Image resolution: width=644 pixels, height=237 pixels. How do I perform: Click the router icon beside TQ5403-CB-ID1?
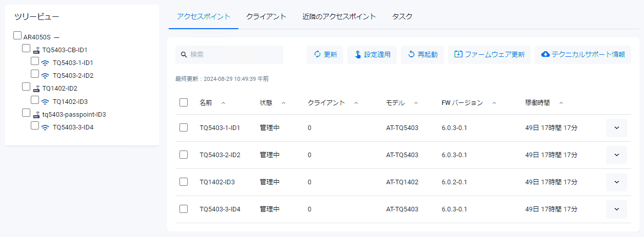[36, 50]
